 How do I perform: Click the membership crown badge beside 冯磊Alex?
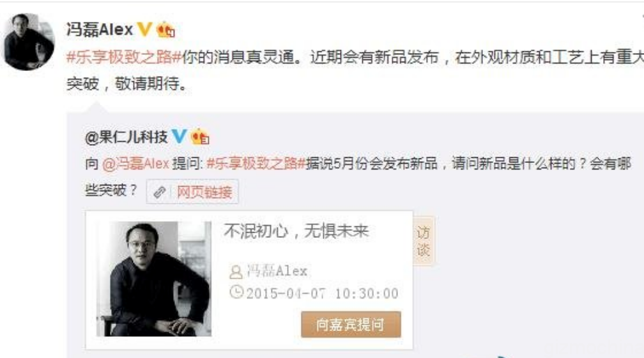point(165,29)
